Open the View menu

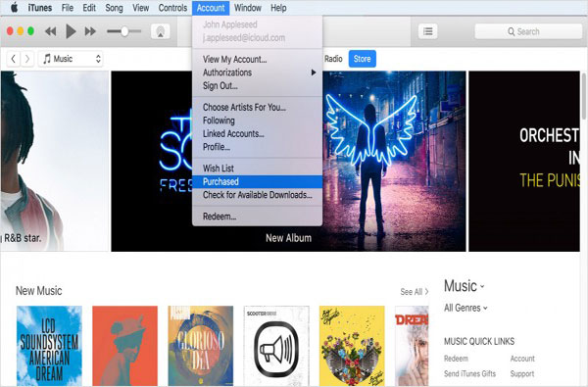[140, 8]
